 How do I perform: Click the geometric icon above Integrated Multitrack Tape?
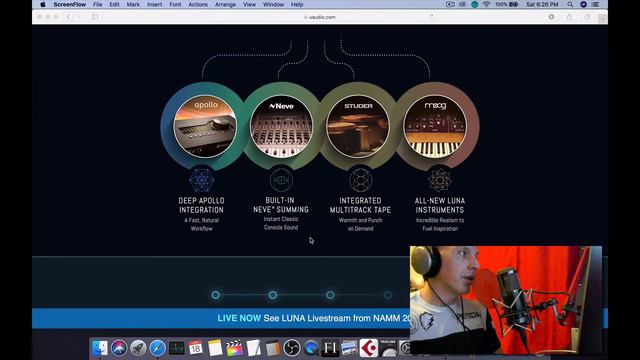[360, 180]
